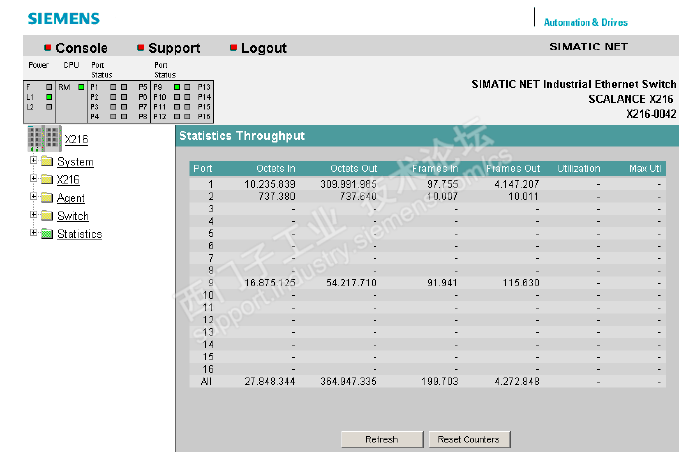Select the 737.380 value in port 2 row

(x=277, y=197)
